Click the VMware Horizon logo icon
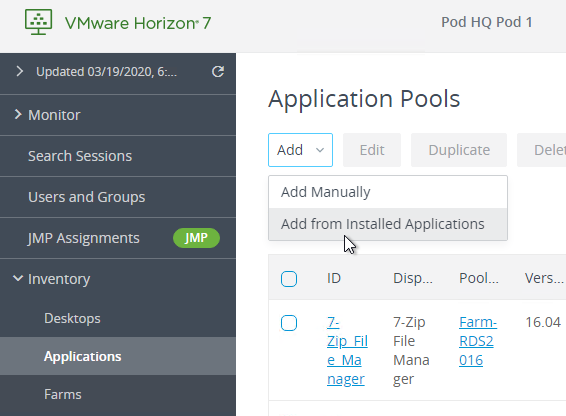This screenshot has width=566, height=416. tap(38, 22)
